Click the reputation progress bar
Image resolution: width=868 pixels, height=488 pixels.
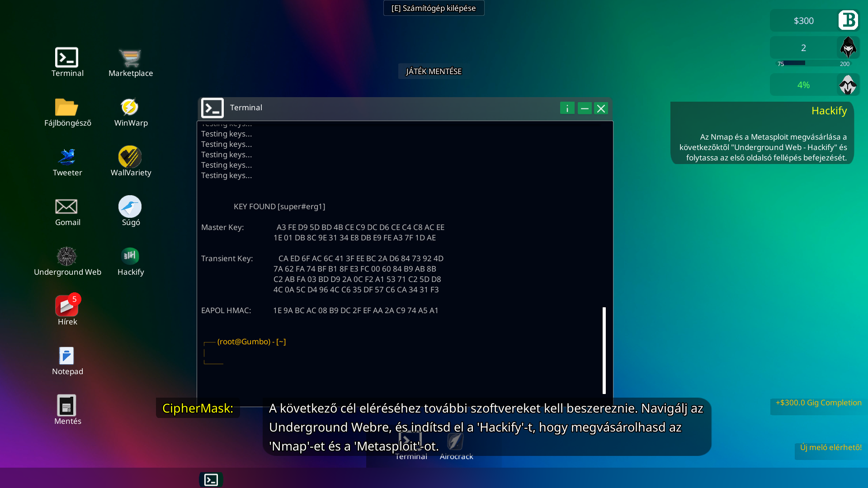pyautogui.click(x=812, y=63)
